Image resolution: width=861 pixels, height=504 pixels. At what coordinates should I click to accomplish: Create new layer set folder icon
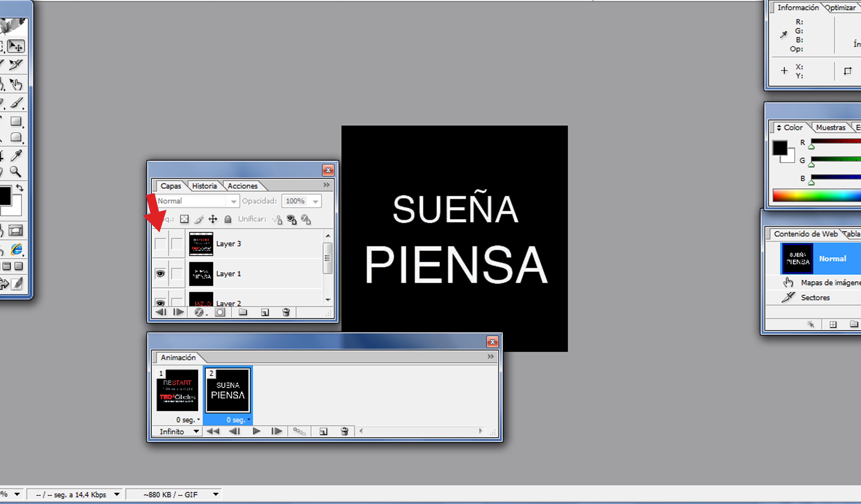[243, 312]
